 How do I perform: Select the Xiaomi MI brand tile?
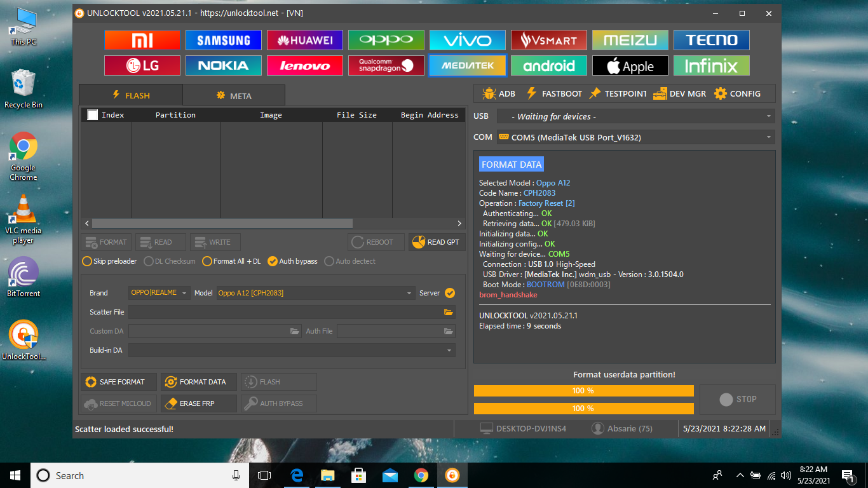point(142,40)
